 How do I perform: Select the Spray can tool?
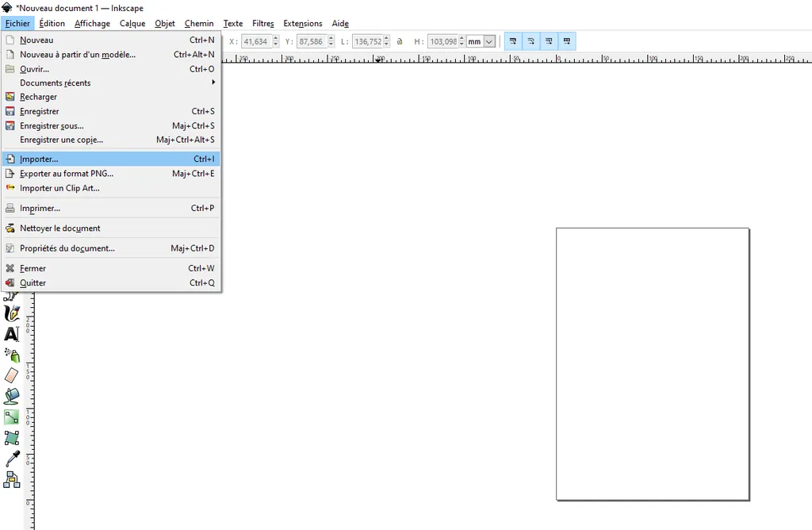click(11, 355)
